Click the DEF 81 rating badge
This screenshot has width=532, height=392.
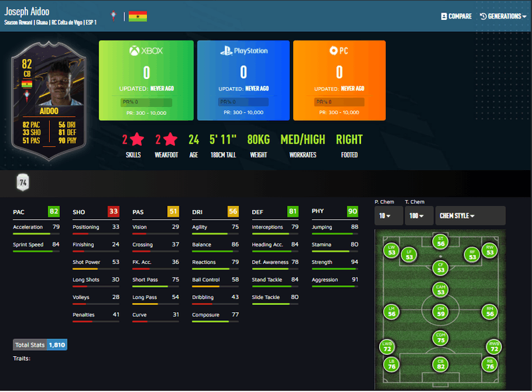pyautogui.click(x=293, y=211)
